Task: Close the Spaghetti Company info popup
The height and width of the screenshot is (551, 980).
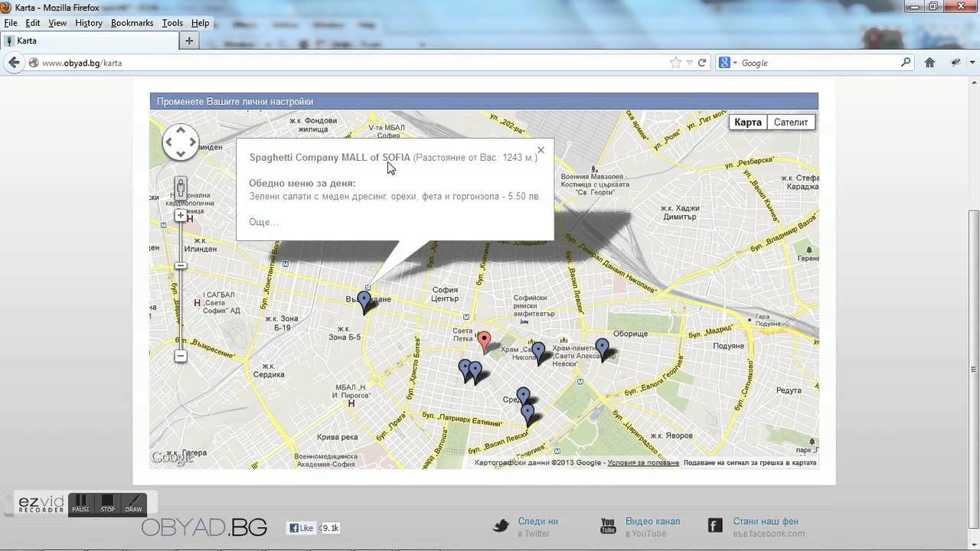Action: [541, 150]
